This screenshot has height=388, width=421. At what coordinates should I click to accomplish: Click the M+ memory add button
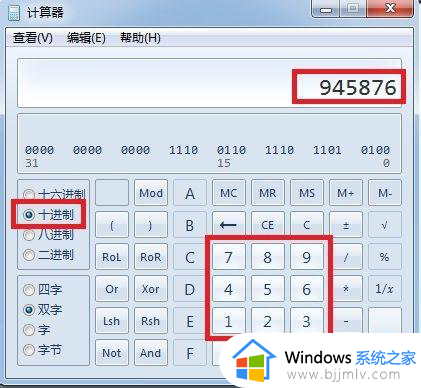point(346,193)
